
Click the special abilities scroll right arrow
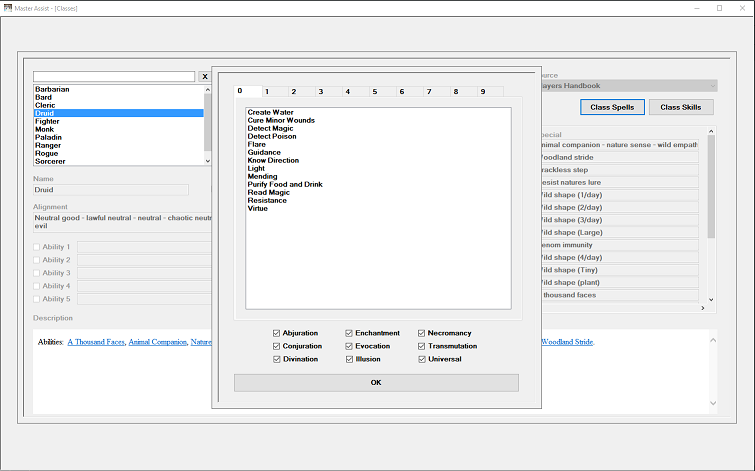(703, 308)
